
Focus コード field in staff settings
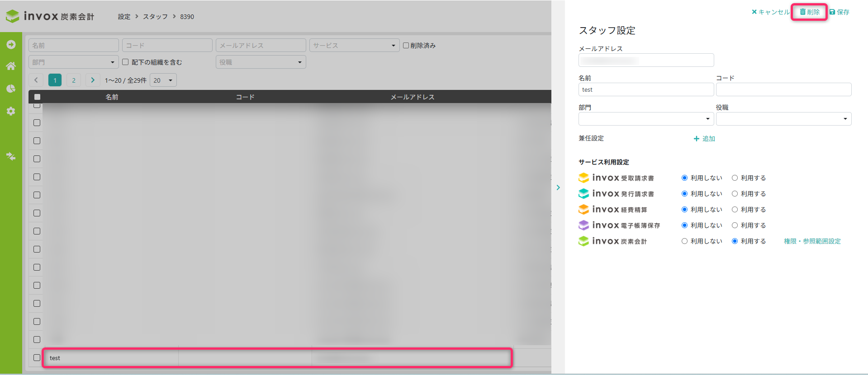(x=783, y=89)
